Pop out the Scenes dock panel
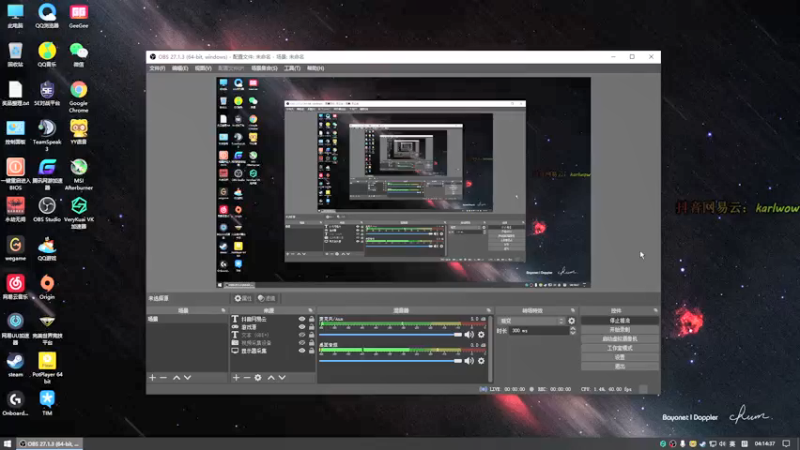 223,310
